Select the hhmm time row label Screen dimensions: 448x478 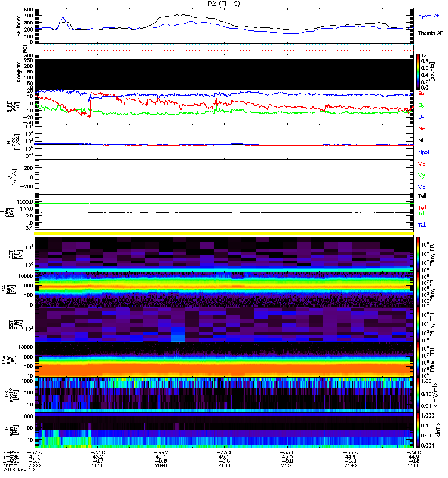point(10,465)
